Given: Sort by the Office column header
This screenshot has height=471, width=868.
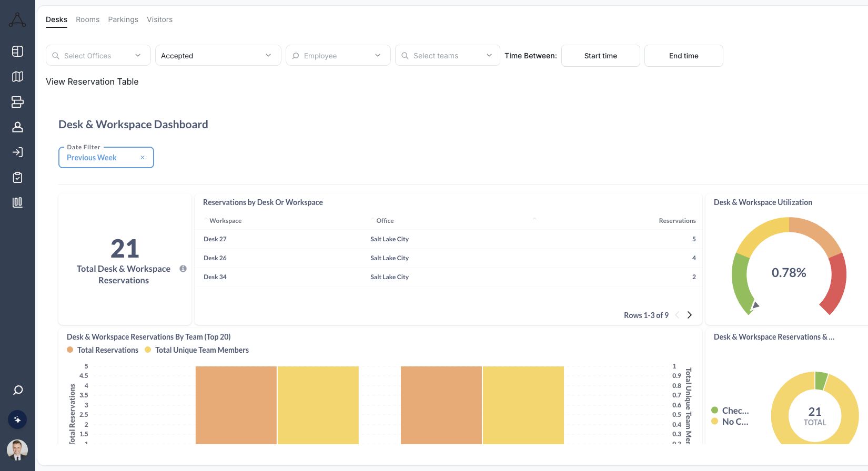Looking at the screenshot, I should [385, 221].
